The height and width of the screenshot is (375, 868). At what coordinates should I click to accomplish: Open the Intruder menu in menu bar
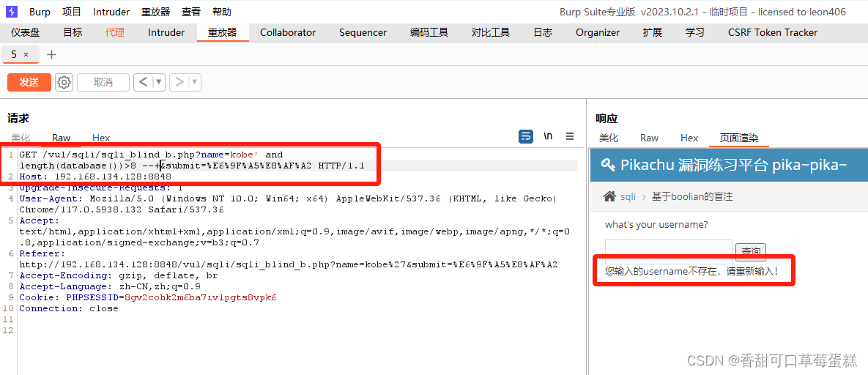(111, 12)
